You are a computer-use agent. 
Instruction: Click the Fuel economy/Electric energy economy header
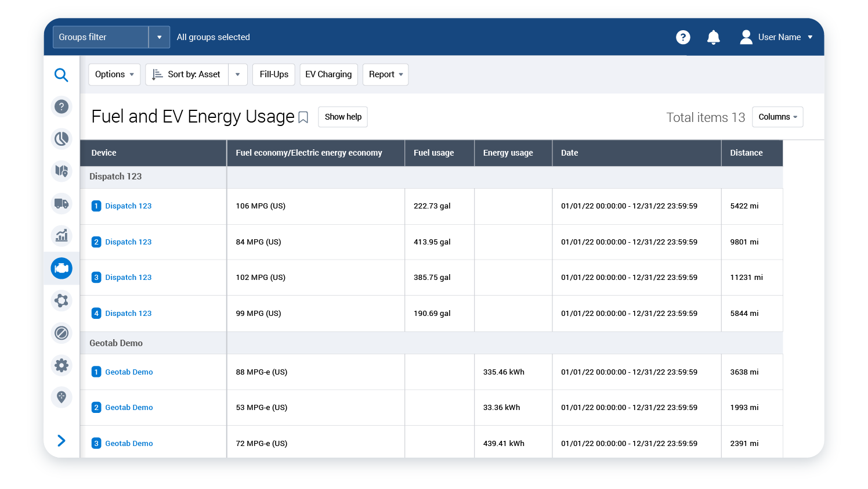pos(316,153)
